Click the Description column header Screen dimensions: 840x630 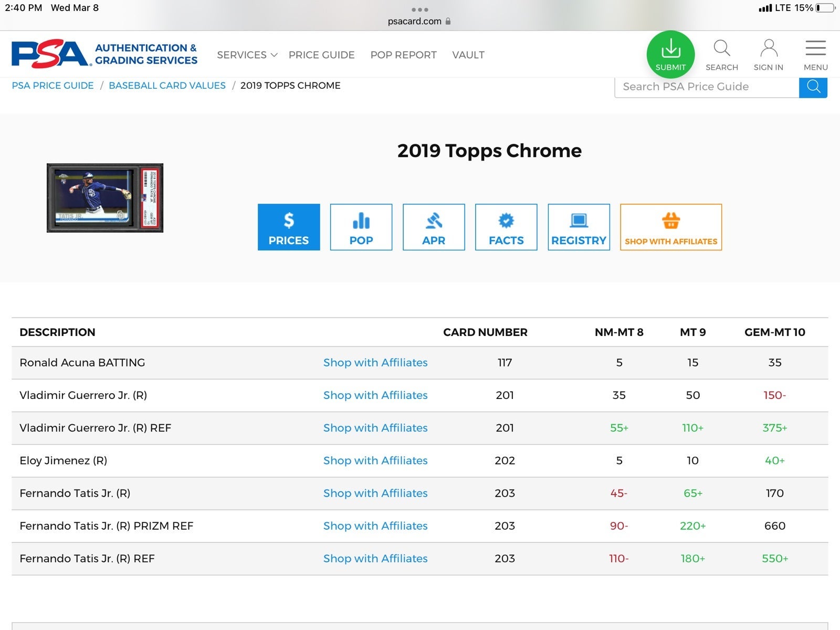[57, 332]
